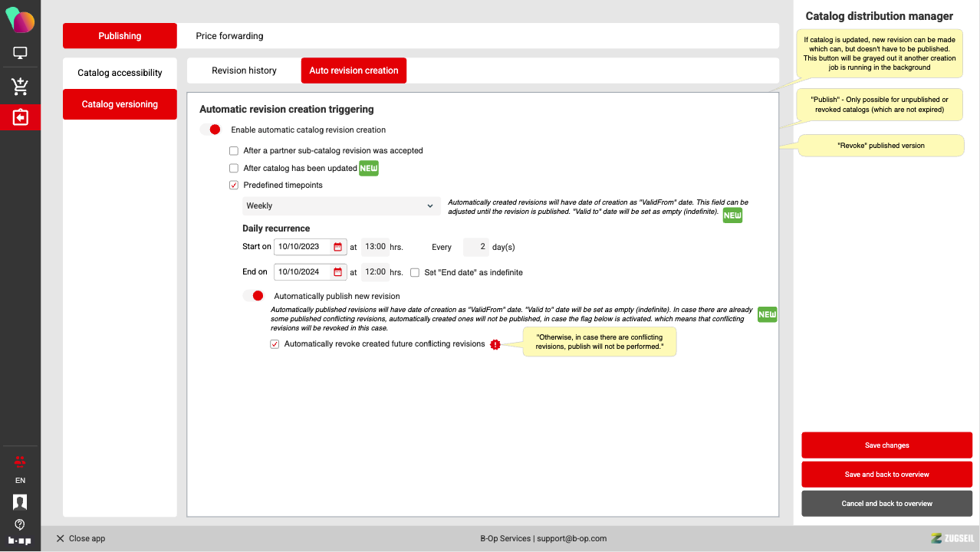Toggle Enable automatic catalog revision creation switch
The image size is (980, 552).
point(211,130)
